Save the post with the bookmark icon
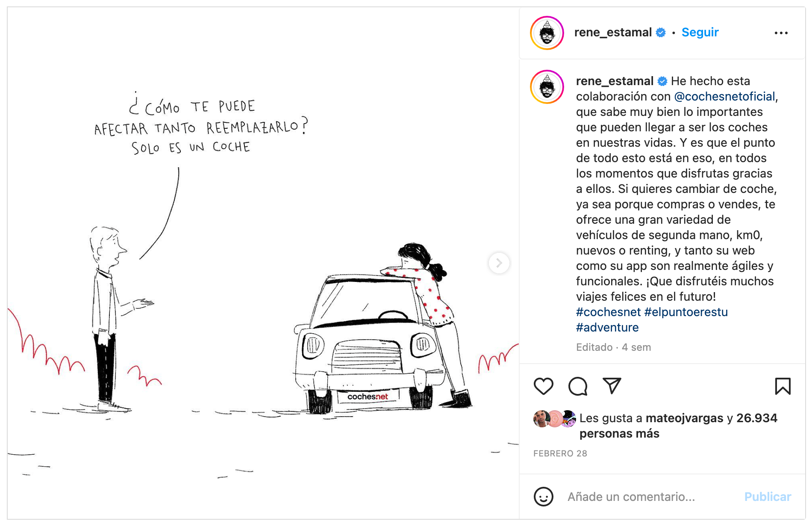 point(783,386)
